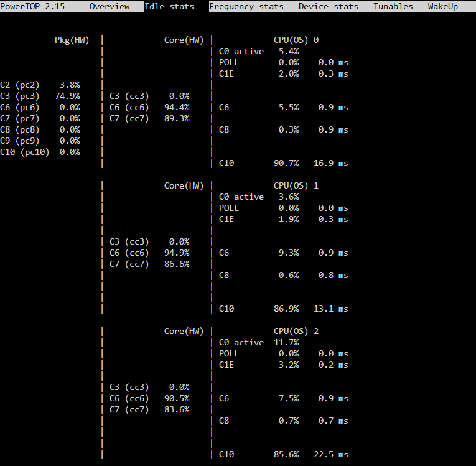Image resolution: width=476 pixels, height=466 pixels.
Task: Click the 0.2 ms C1E duration
Action: [334, 365]
